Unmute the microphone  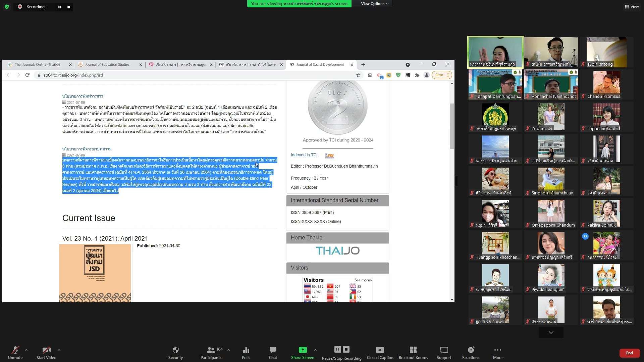point(15,350)
